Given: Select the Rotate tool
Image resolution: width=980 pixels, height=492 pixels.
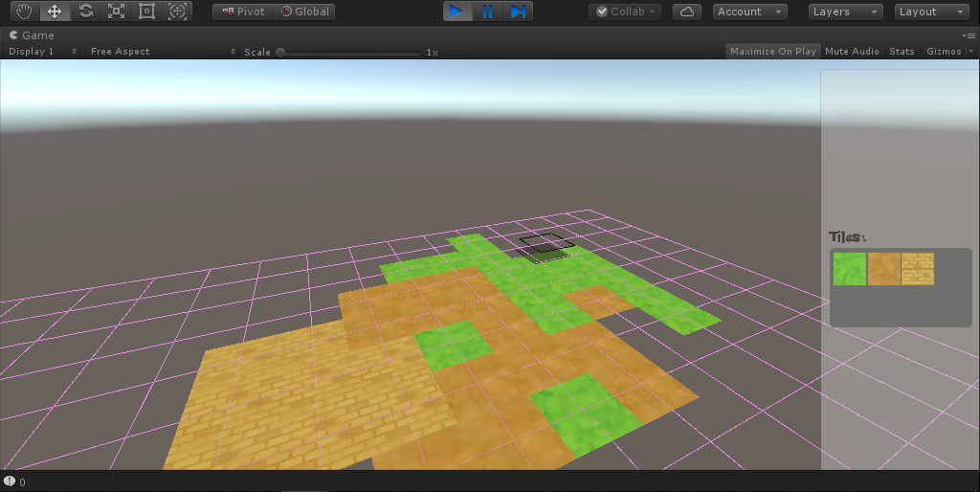Looking at the screenshot, I should (x=85, y=11).
